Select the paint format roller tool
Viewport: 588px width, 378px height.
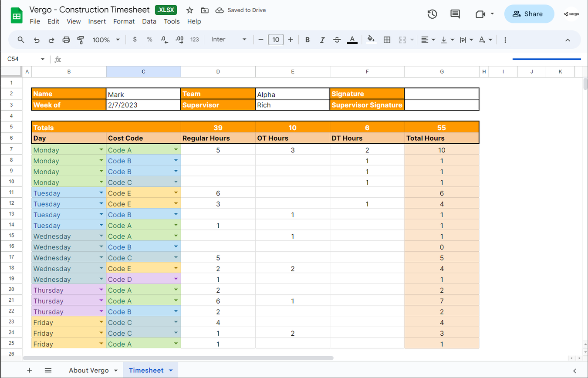point(81,40)
